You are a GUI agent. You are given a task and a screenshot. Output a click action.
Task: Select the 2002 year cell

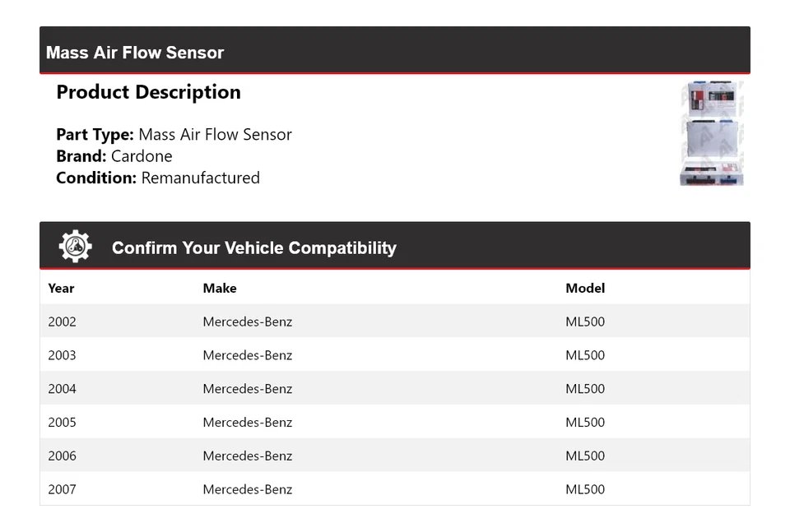(62, 322)
